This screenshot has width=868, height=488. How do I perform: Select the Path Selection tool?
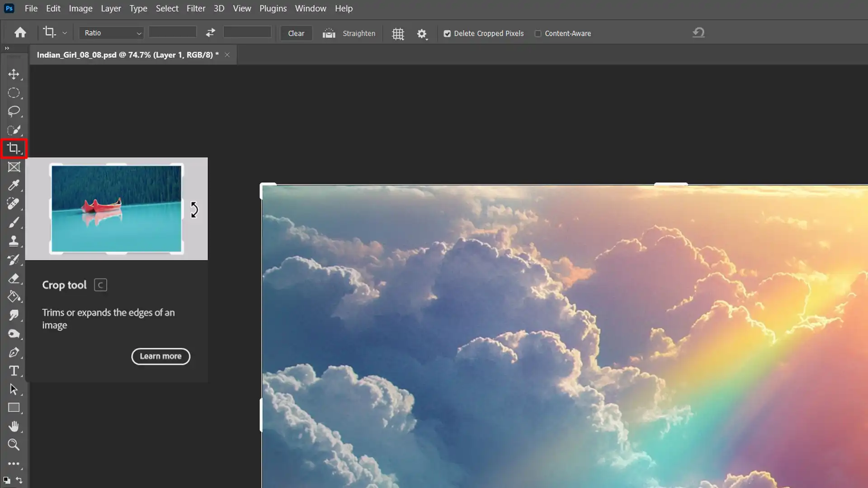click(x=14, y=389)
